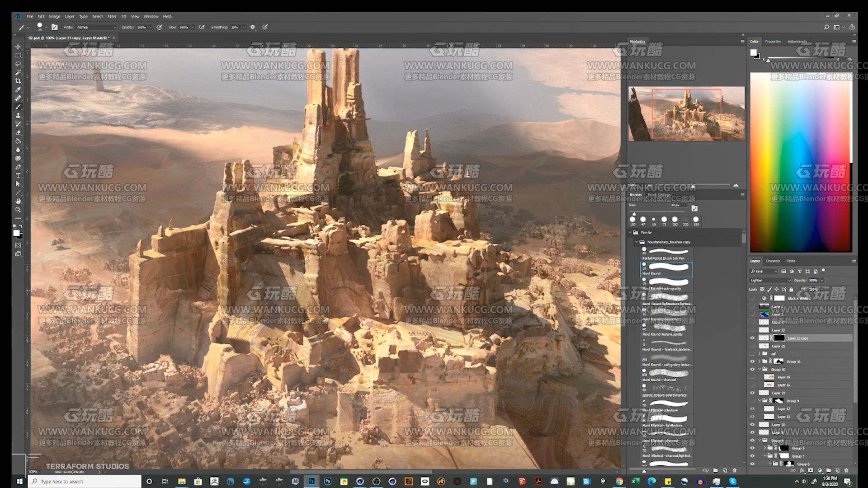868x488 pixels.
Task: Select the Horizontal Type tool
Action: 18,175
